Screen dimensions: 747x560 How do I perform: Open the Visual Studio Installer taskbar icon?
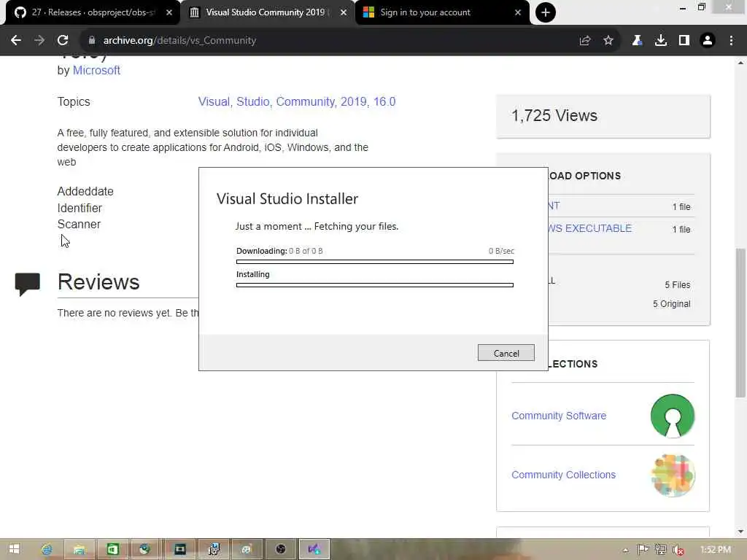[314, 549]
